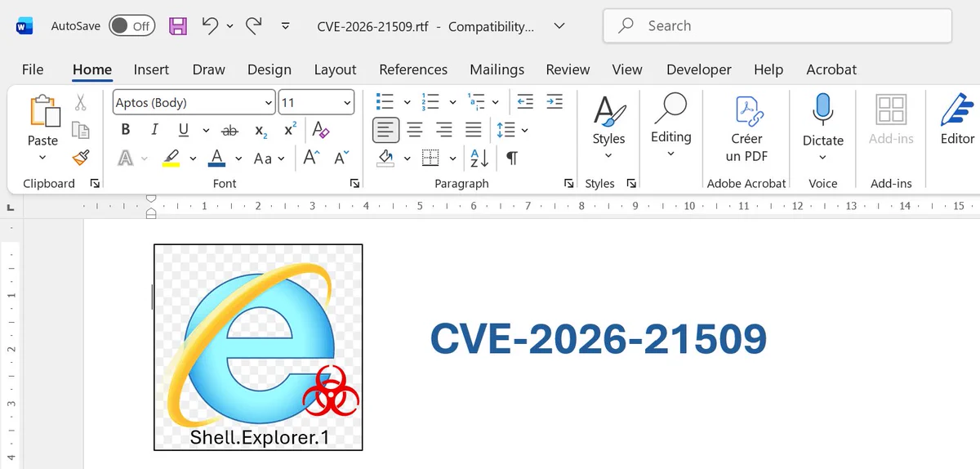Screen dimensions: 980x469
Task: Open Borders dropdown arrow
Action: pyautogui.click(x=452, y=158)
